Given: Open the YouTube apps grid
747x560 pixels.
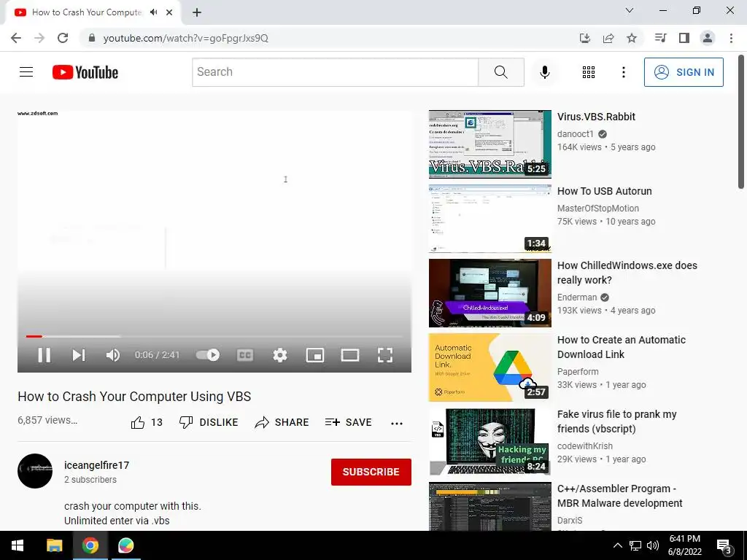Looking at the screenshot, I should (x=589, y=72).
